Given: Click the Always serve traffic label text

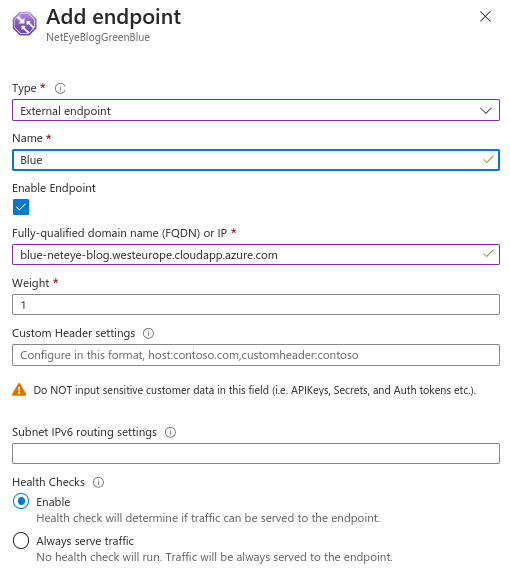Looking at the screenshot, I should pyautogui.click(x=85, y=541).
